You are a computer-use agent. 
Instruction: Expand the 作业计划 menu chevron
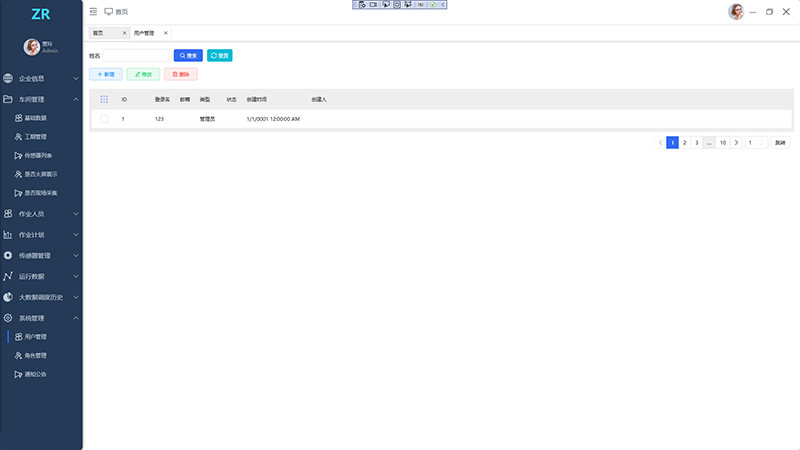(76, 235)
